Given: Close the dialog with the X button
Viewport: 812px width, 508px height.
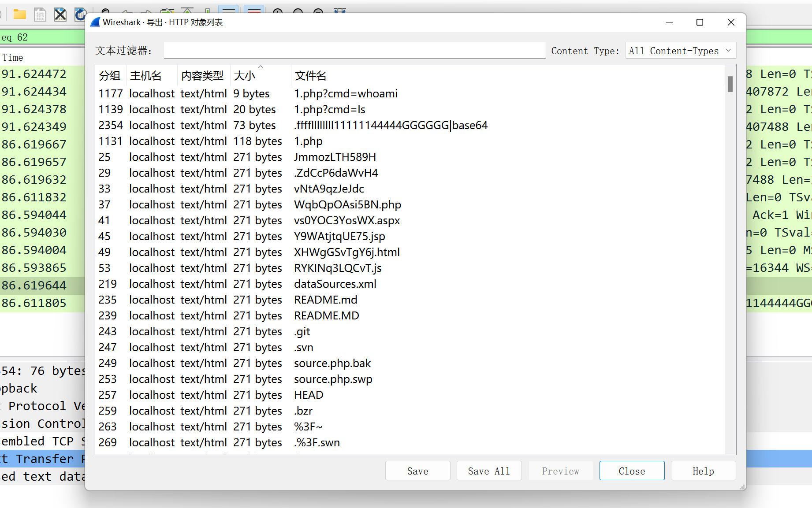Looking at the screenshot, I should 731,22.
